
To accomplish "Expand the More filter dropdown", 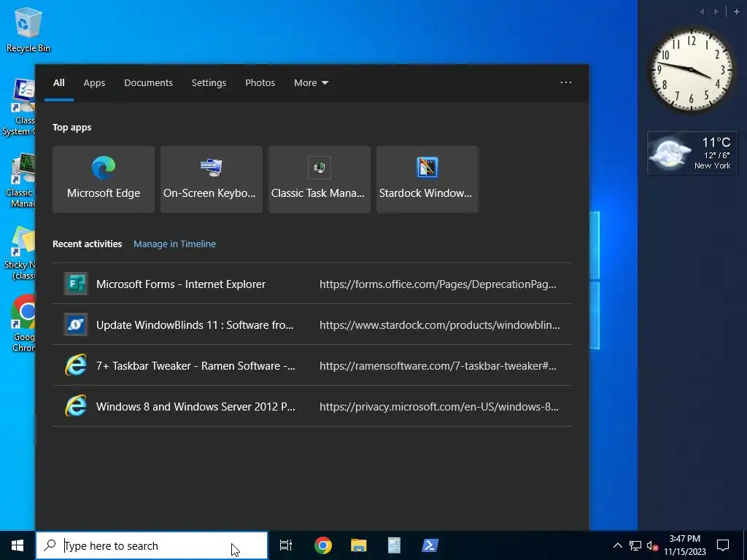I will pyautogui.click(x=311, y=83).
